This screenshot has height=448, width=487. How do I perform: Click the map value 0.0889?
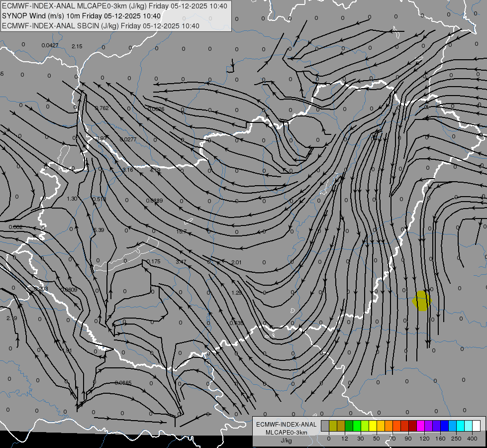coord(154,201)
